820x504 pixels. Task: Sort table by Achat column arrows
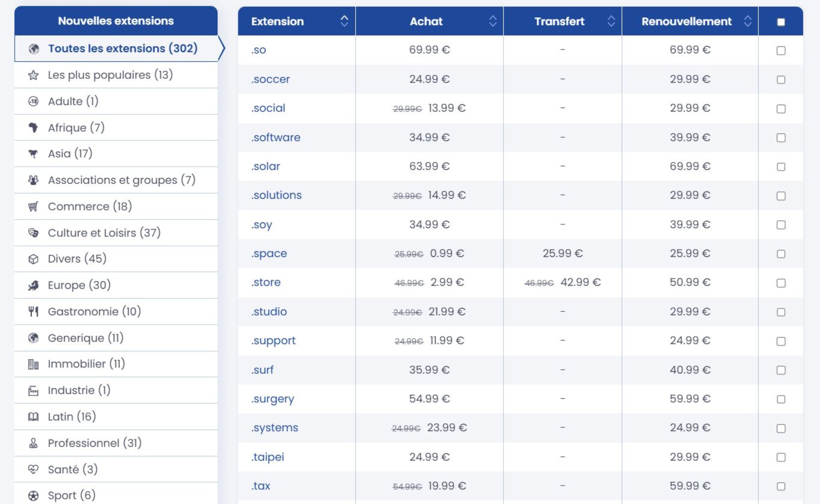pos(493,21)
